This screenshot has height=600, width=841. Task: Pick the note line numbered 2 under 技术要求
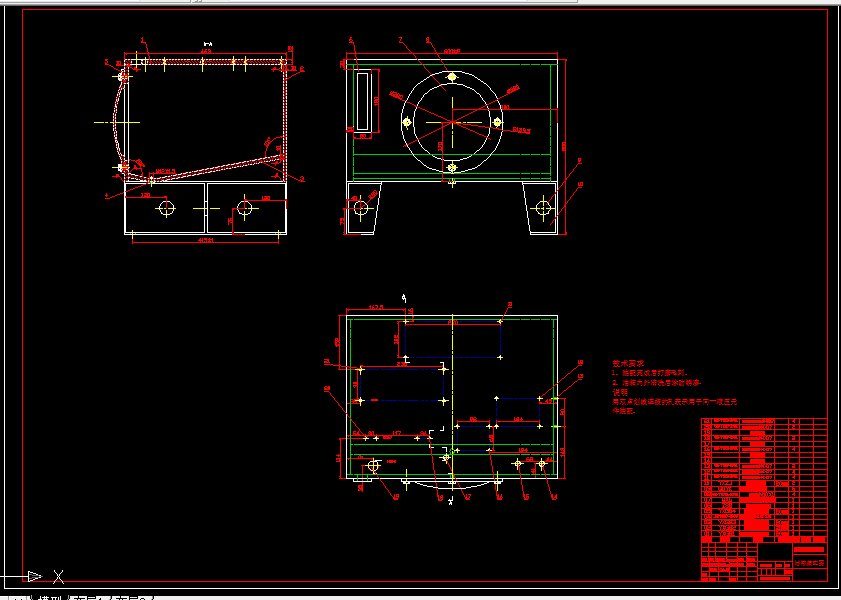pos(657,382)
